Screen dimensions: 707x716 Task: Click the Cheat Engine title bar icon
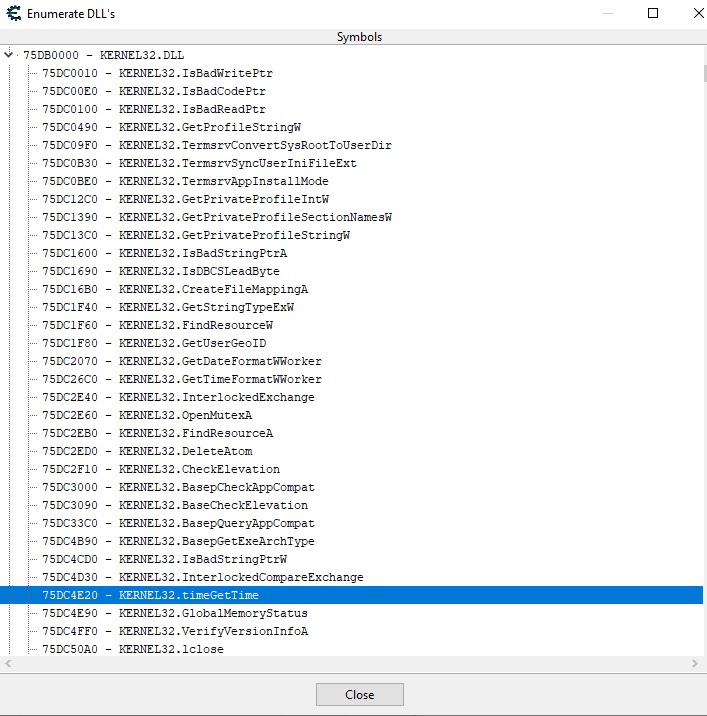tap(14, 13)
